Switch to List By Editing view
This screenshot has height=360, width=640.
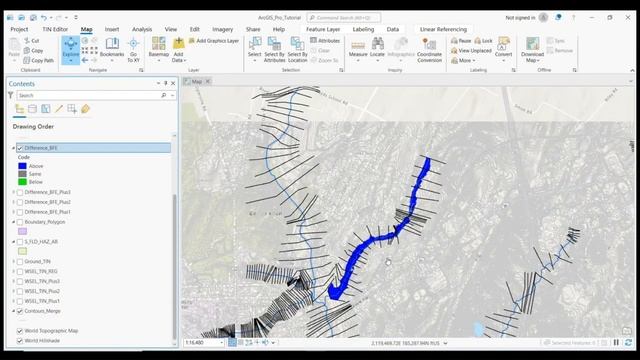click(59, 109)
